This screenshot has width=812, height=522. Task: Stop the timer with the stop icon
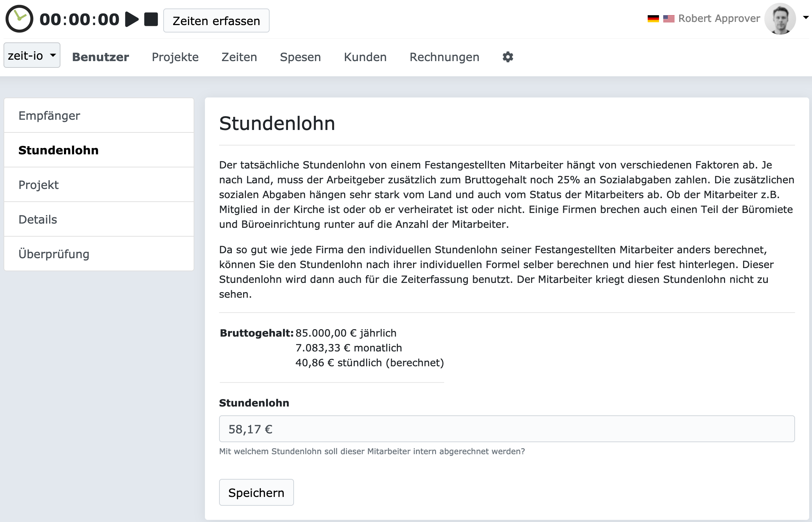point(151,19)
